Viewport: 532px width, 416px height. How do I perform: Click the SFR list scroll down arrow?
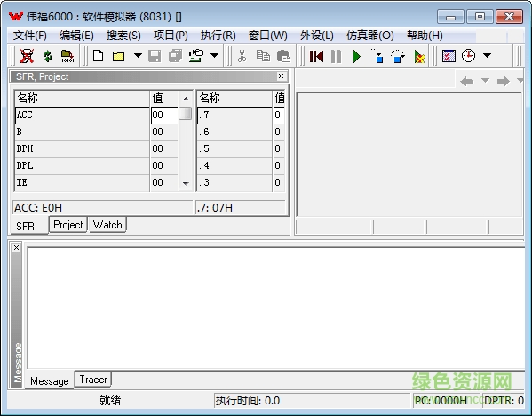[x=186, y=184]
